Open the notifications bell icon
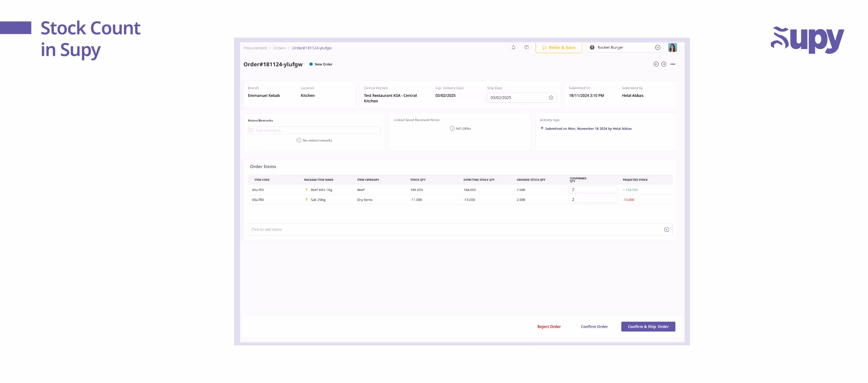The width and height of the screenshot is (868, 383). pos(513,47)
